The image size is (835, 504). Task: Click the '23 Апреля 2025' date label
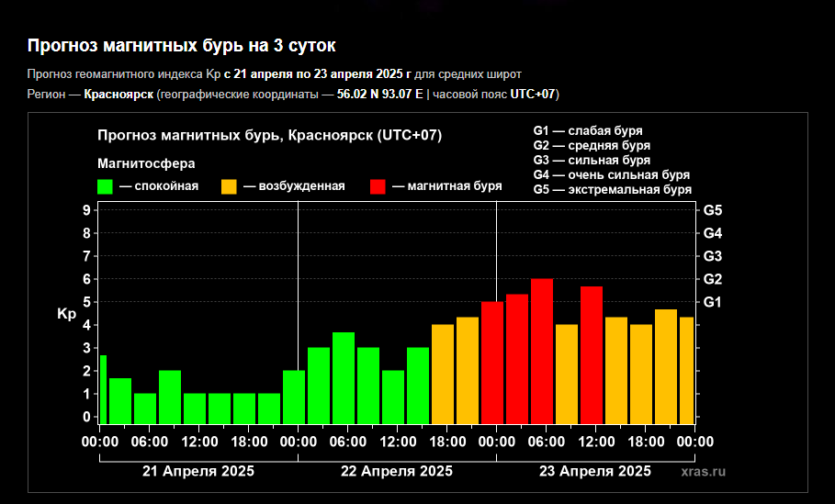click(x=595, y=471)
